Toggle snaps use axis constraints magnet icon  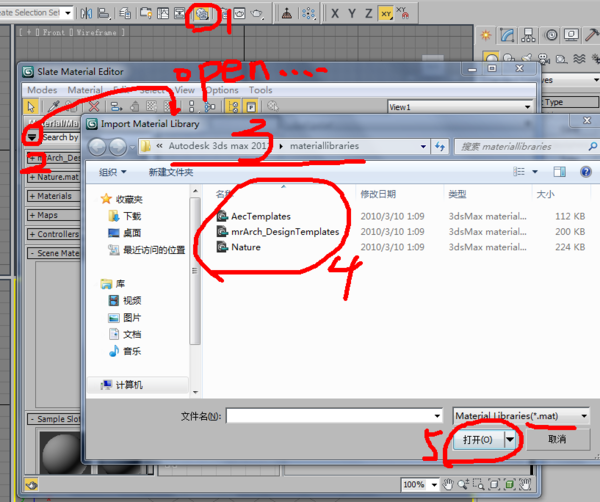point(402,13)
